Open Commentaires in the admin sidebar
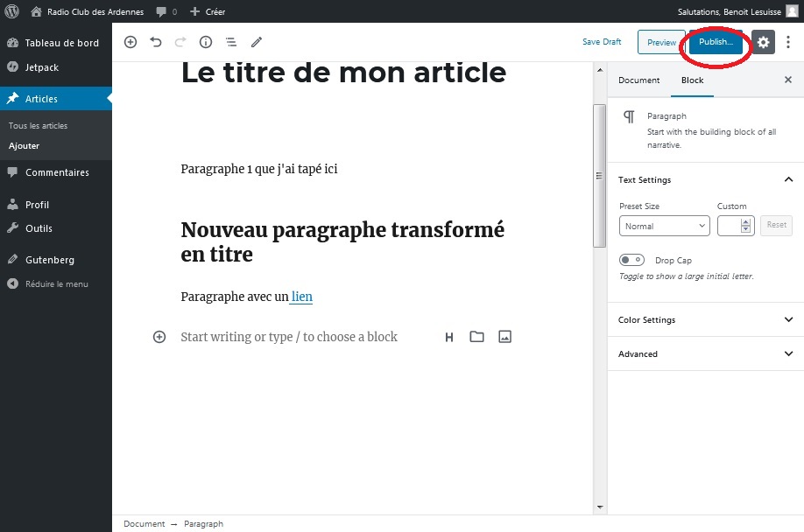This screenshot has width=804, height=532. (57, 172)
